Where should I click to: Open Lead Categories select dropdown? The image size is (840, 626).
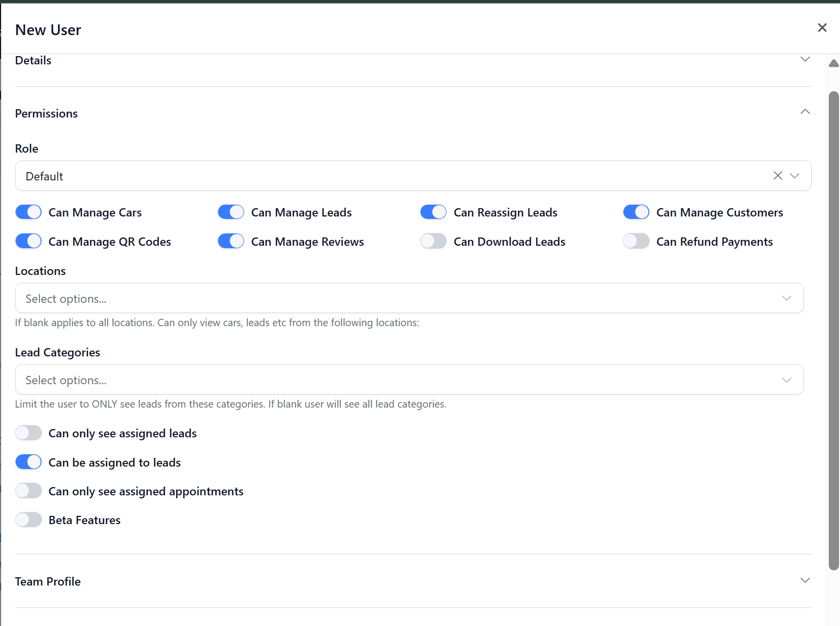409,380
